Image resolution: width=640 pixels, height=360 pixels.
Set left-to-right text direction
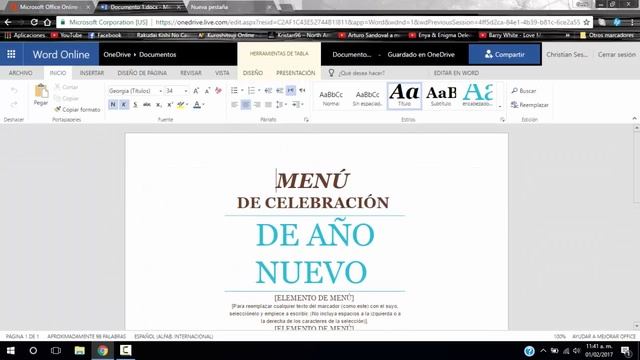(x=291, y=90)
